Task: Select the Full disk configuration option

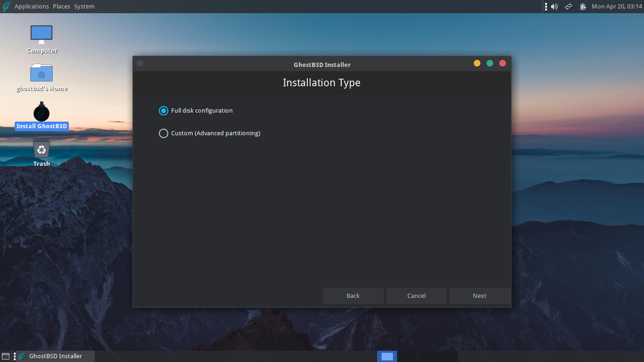Action: coord(163,111)
